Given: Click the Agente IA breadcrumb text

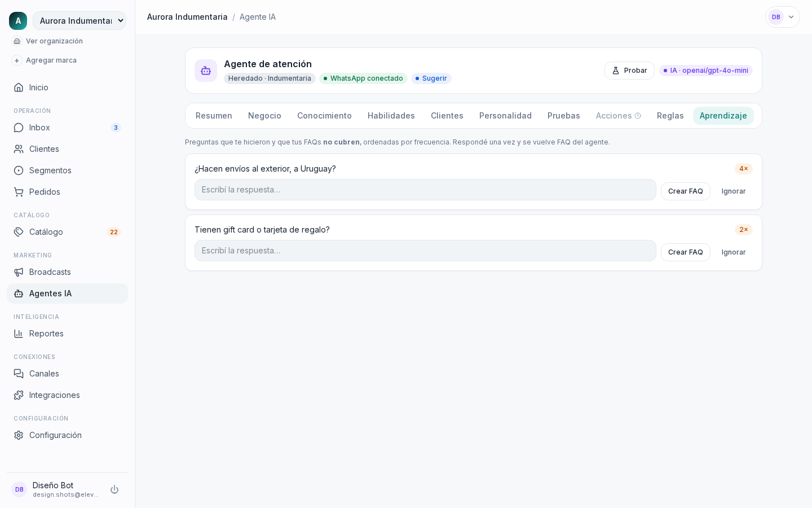Looking at the screenshot, I should tap(258, 17).
